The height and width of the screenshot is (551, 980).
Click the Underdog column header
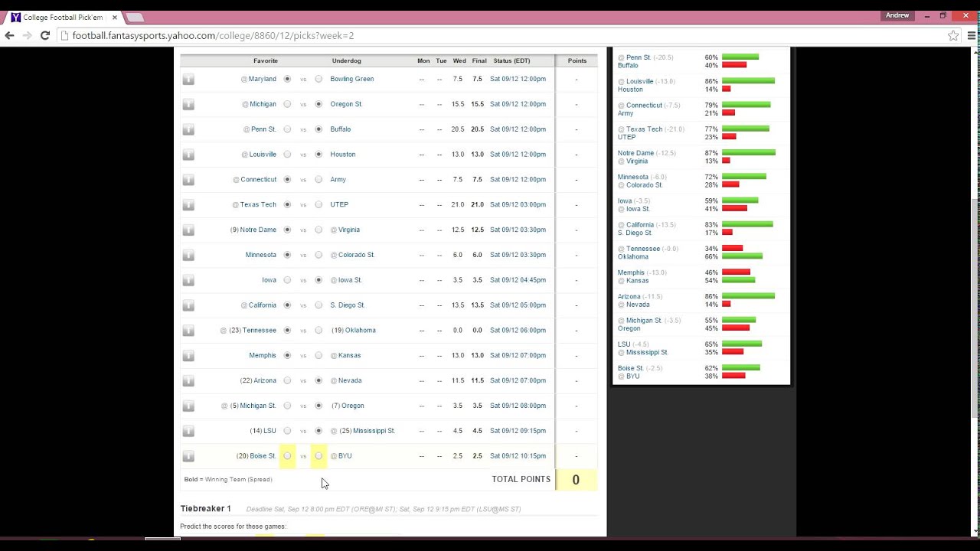[347, 60]
